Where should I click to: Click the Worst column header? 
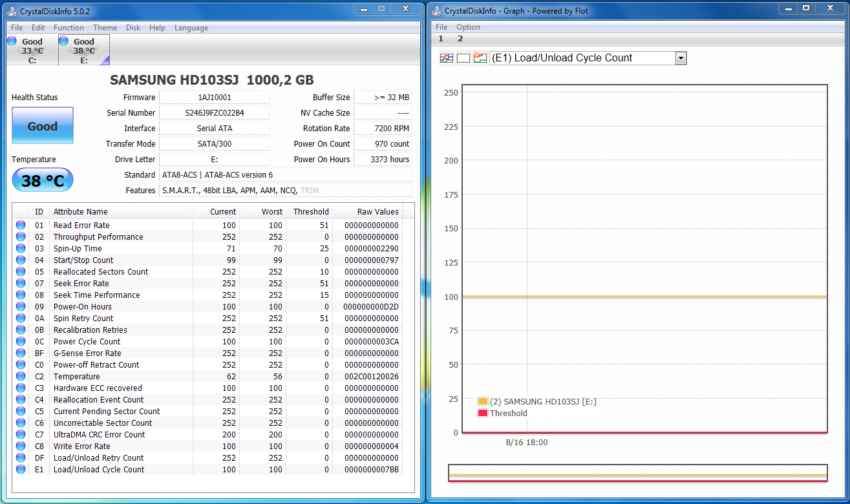263,211
